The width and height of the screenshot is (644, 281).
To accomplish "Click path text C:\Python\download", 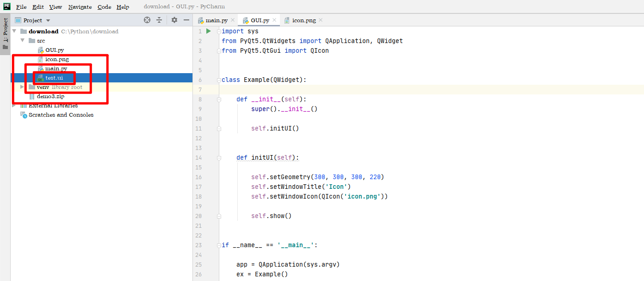I will [90, 31].
